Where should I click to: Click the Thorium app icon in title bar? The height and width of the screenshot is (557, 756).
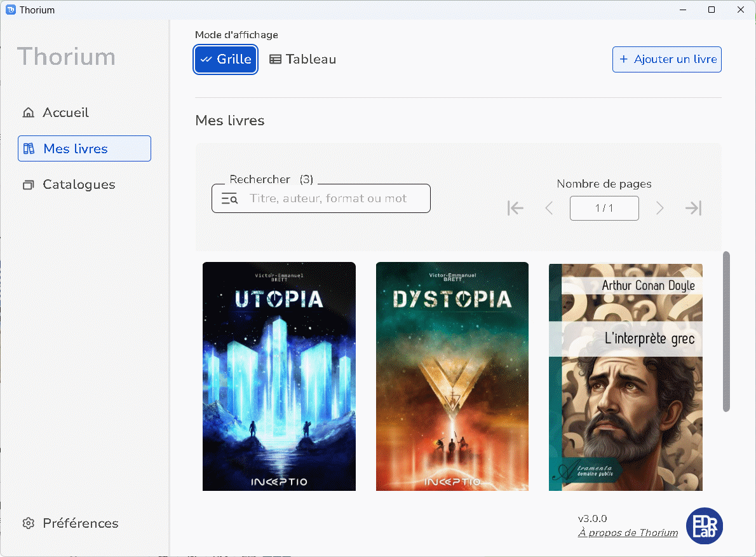[11, 10]
